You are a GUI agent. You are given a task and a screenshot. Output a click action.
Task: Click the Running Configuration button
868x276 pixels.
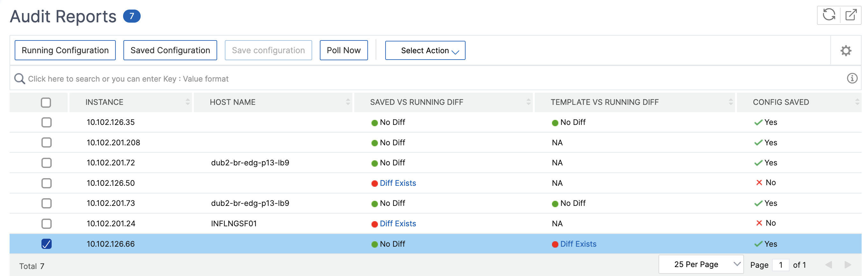pyautogui.click(x=65, y=50)
